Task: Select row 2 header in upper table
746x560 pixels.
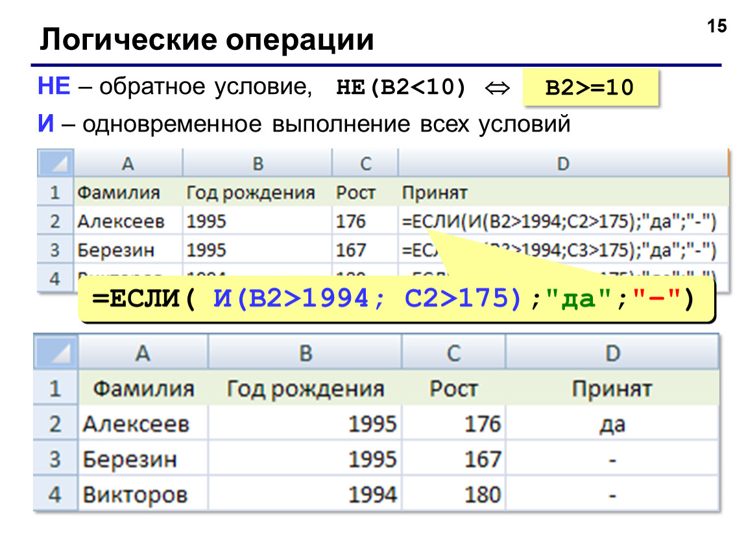Action: coord(55,221)
